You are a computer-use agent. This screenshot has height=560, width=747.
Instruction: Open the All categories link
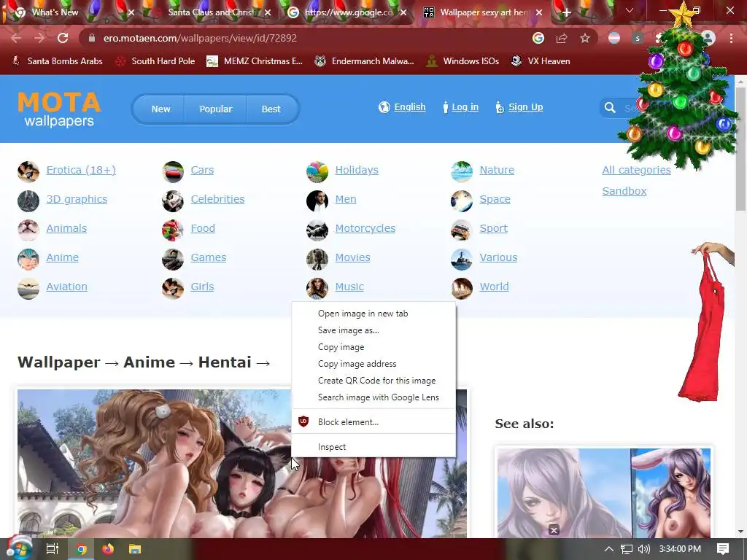636,170
